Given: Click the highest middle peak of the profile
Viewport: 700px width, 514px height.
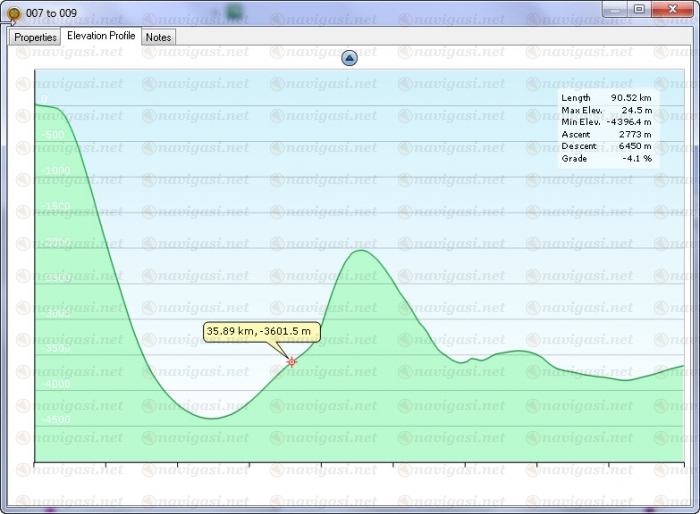Looking at the screenshot, I should [360, 251].
